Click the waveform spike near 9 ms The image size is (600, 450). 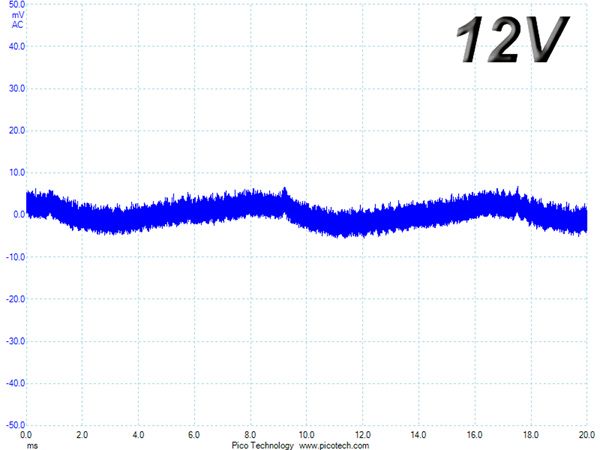285,191
